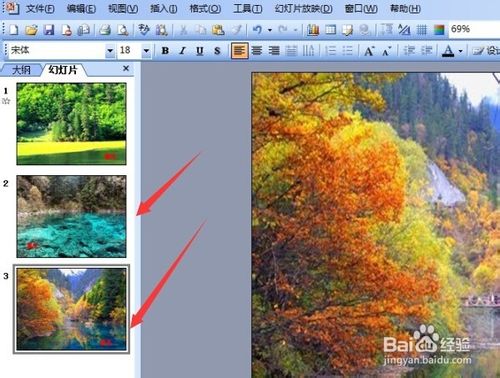Cut selection with scissors icon
The width and height of the screenshot is (500, 378).
183,30
